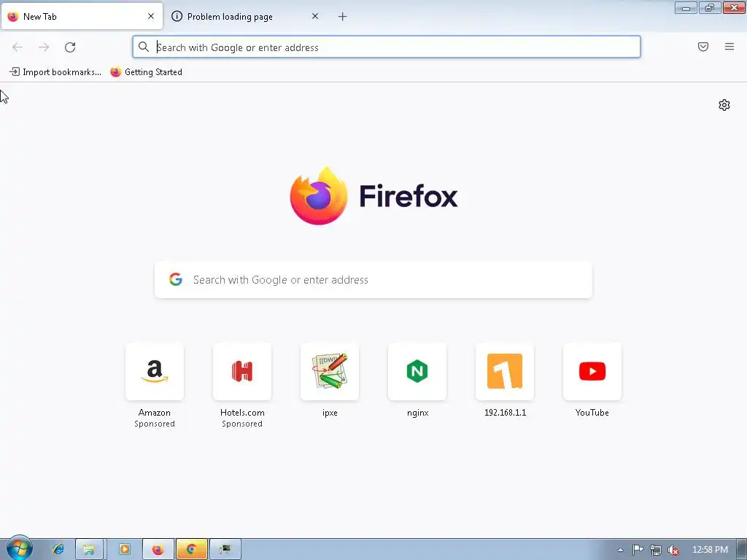Launch Internet Explorer from taskbar
The image size is (747, 560).
[58, 550]
